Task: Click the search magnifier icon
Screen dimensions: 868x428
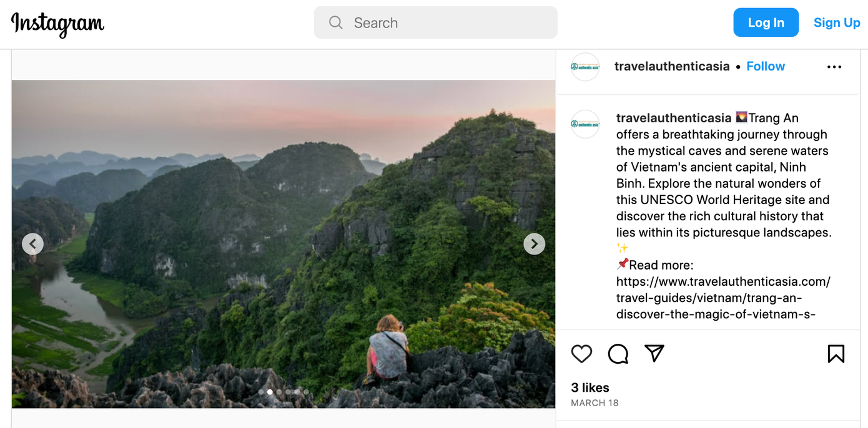Action: (335, 22)
